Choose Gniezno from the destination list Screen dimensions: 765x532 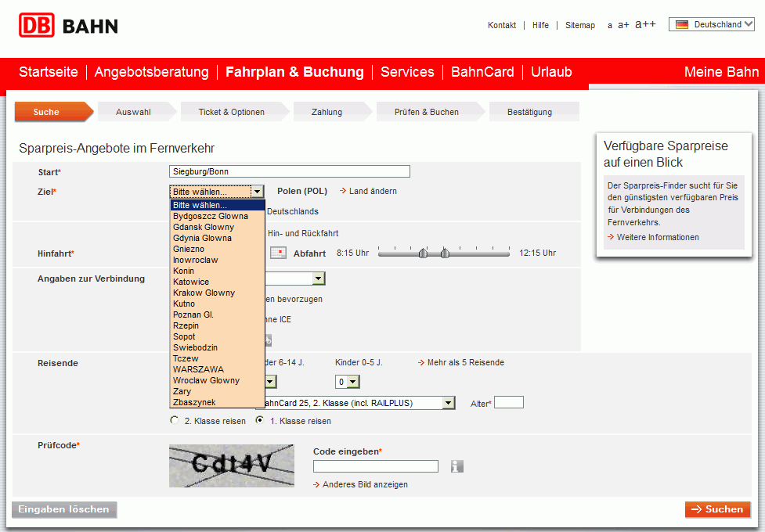point(217,249)
